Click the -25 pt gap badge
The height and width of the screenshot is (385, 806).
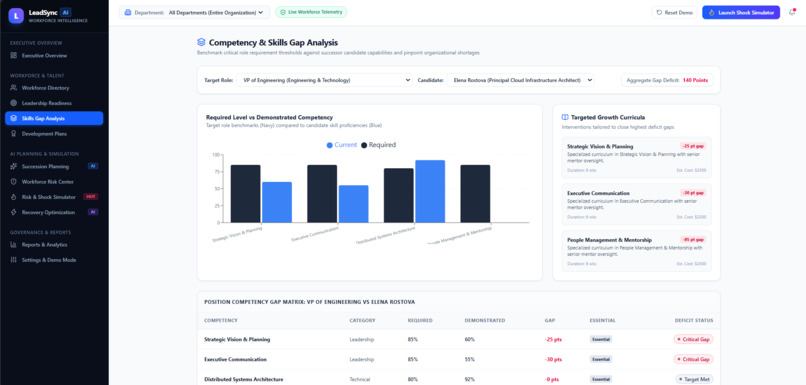pyautogui.click(x=693, y=146)
